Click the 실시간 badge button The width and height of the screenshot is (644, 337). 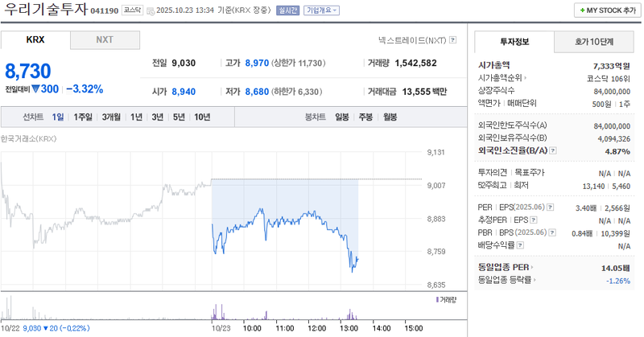(x=287, y=10)
